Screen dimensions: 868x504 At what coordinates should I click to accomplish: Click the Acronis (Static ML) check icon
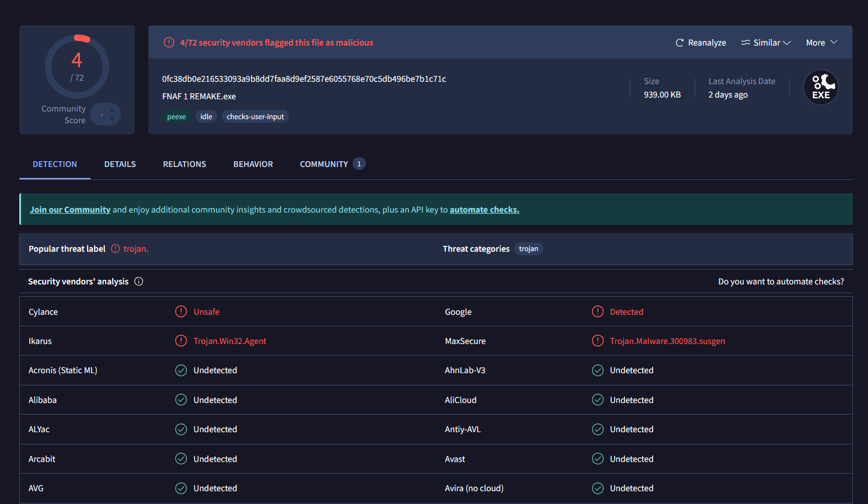(x=181, y=370)
